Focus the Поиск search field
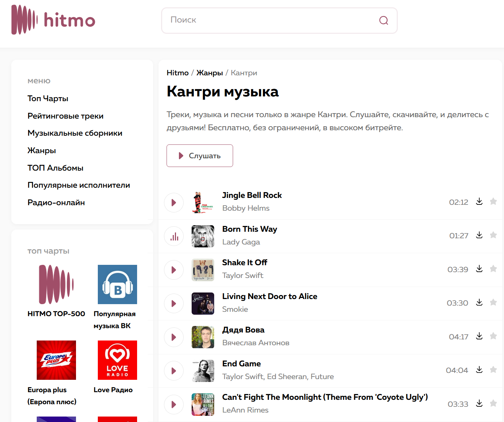The image size is (504, 422). pyautogui.click(x=279, y=20)
